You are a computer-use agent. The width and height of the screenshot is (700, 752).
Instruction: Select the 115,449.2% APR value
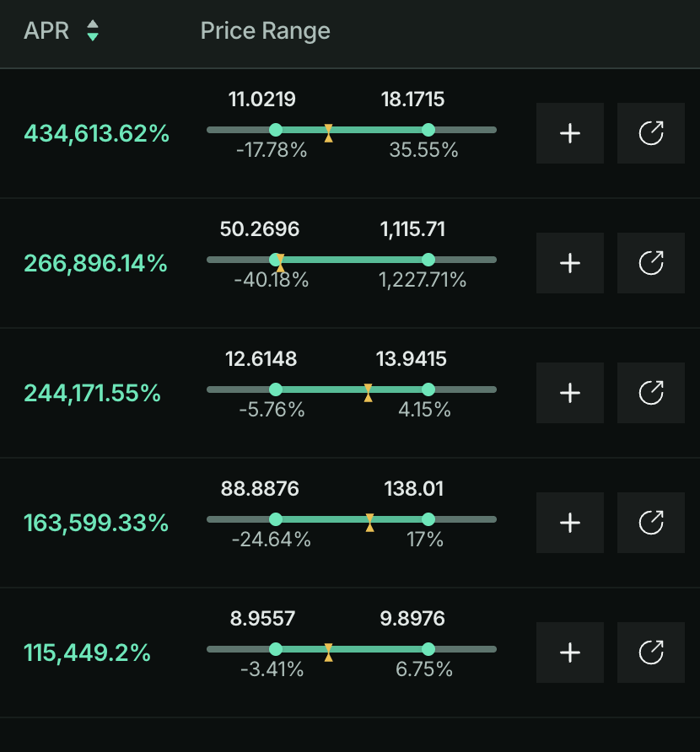click(88, 653)
